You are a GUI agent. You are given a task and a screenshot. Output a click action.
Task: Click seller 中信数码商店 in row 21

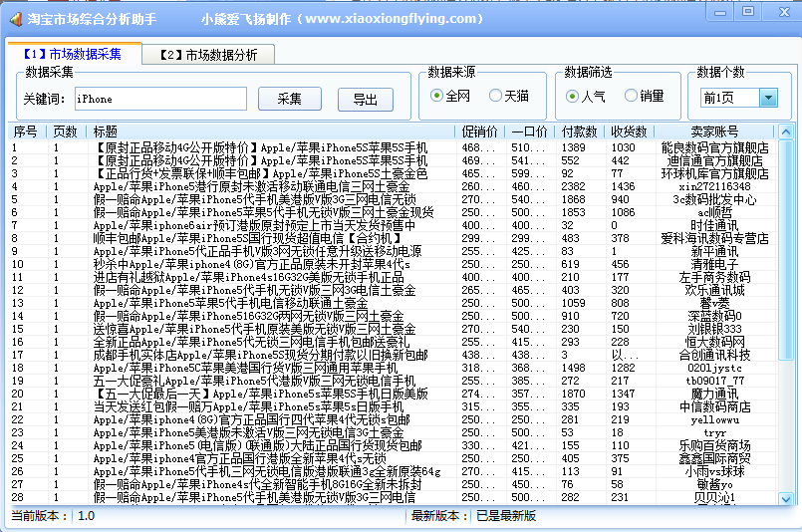[714, 407]
